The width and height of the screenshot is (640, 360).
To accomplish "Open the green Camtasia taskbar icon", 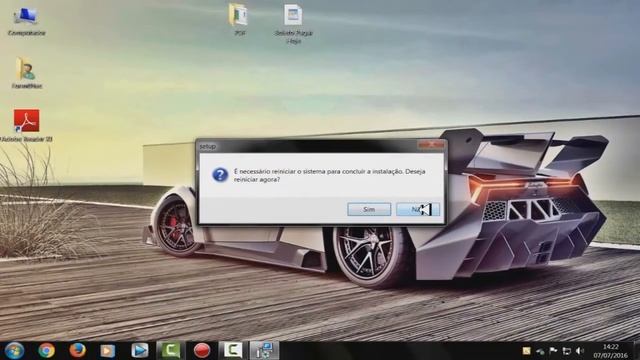I will tap(171, 350).
